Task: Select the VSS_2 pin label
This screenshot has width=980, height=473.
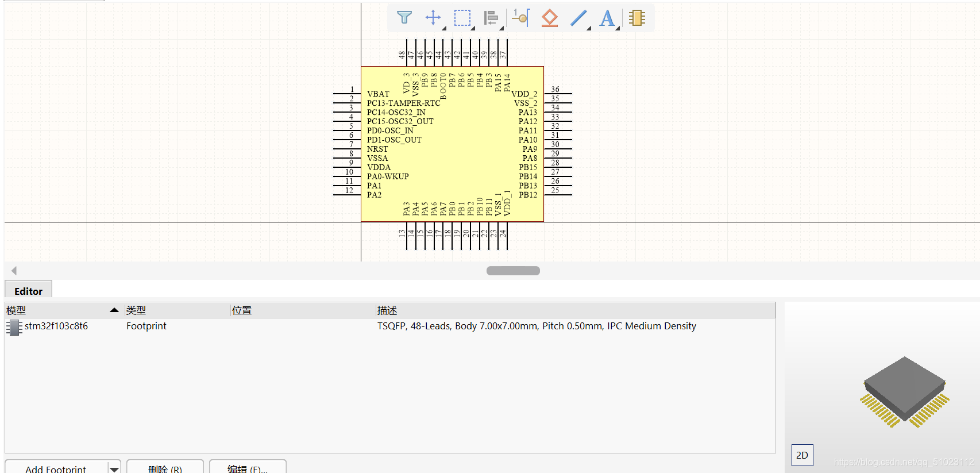Action: 526,103
